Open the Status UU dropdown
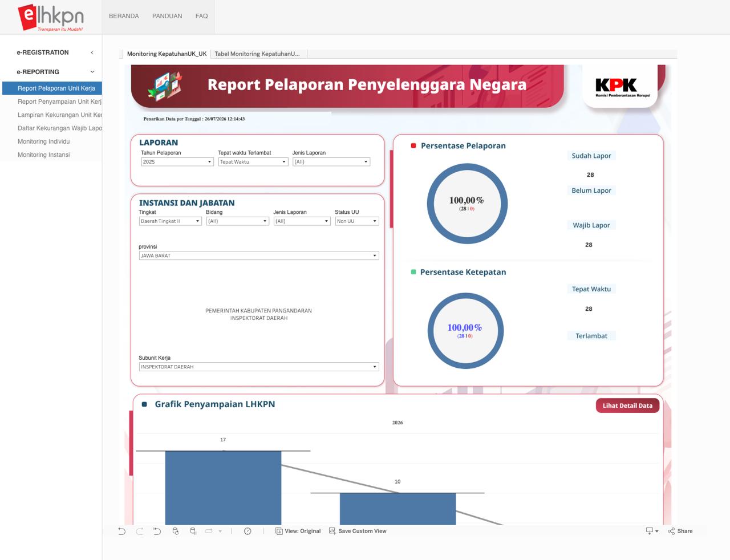730x560 pixels. (357, 221)
